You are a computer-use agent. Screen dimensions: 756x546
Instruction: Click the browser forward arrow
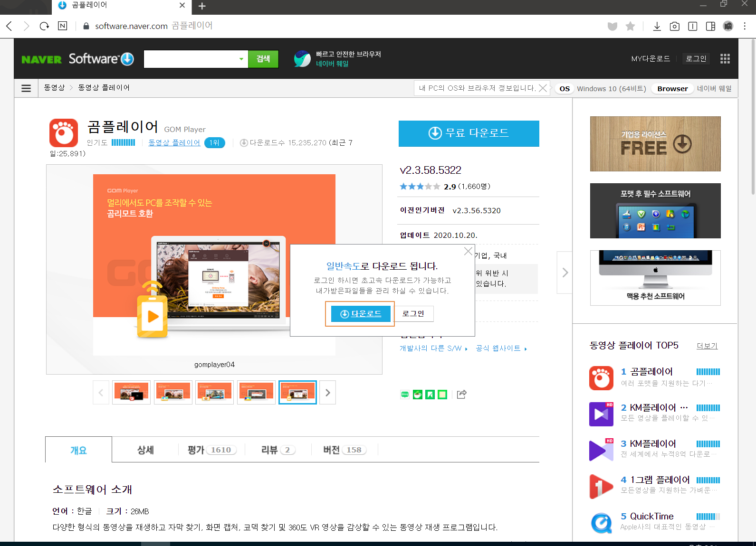tap(27, 26)
